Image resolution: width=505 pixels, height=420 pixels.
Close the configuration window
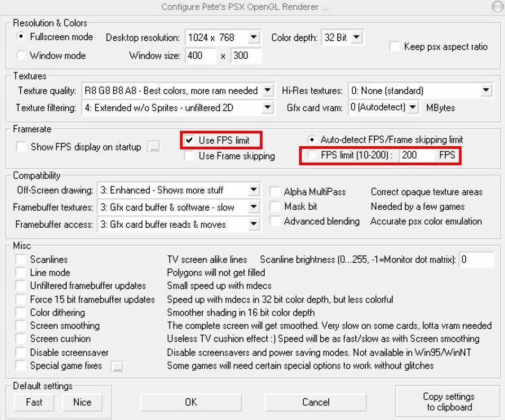(x=498, y=7)
